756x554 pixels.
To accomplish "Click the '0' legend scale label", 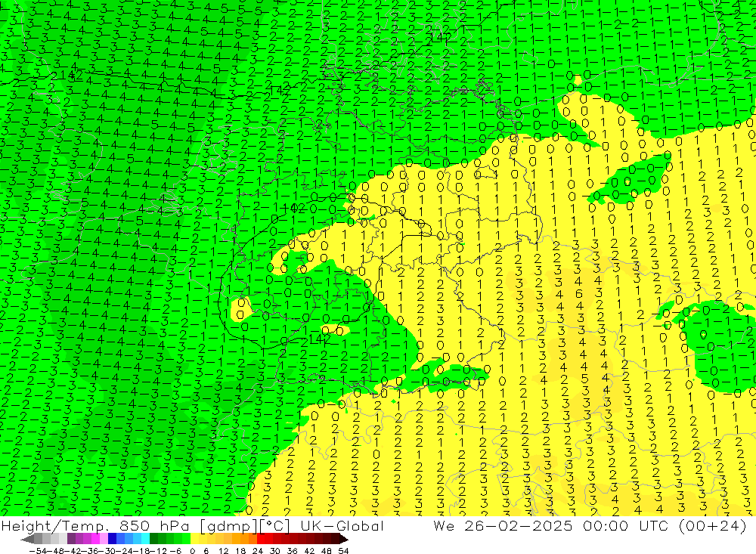I will tap(192, 551).
